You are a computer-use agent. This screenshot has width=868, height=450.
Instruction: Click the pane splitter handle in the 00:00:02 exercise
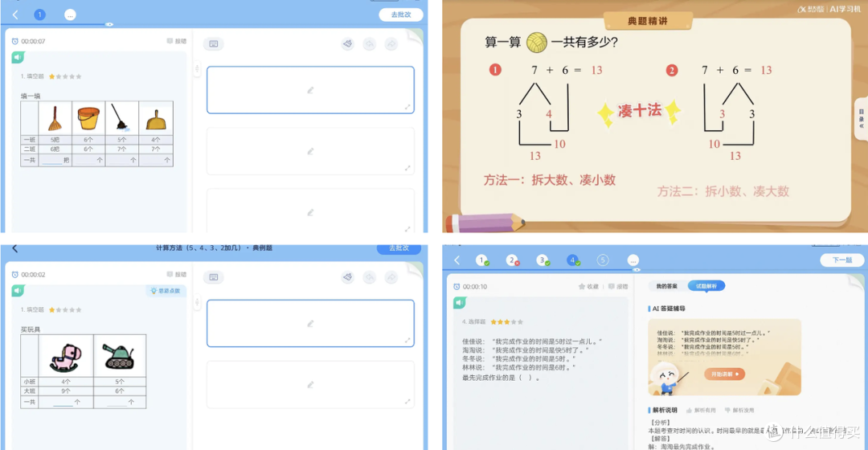click(197, 303)
